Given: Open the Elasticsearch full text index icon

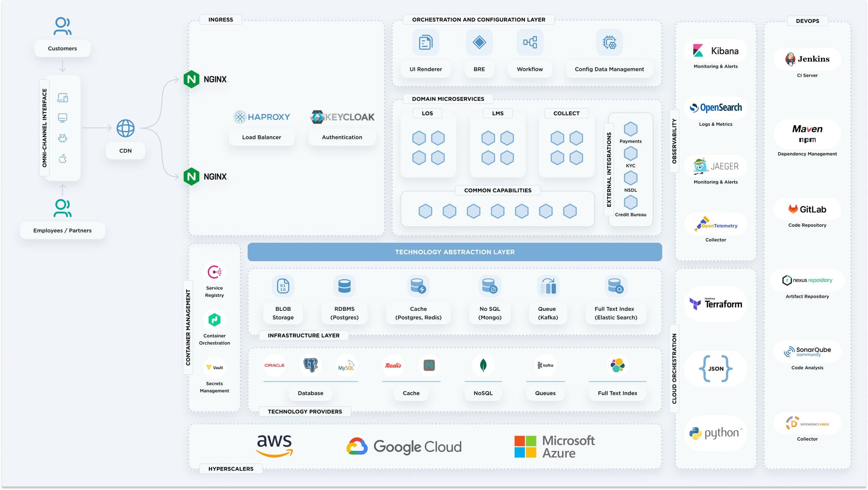Looking at the screenshot, I should (x=618, y=365).
